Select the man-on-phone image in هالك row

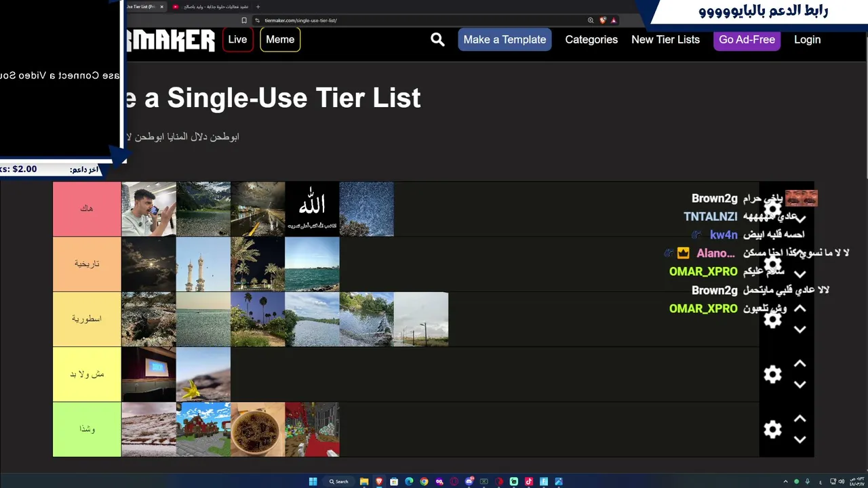click(149, 209)
